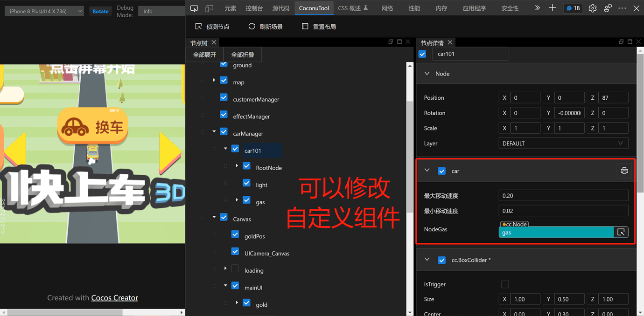Image resolution: width=644 pixels, height=316 pixels.
Task: Toggle device emulation icon in DevTools
Action: point(210,8)
